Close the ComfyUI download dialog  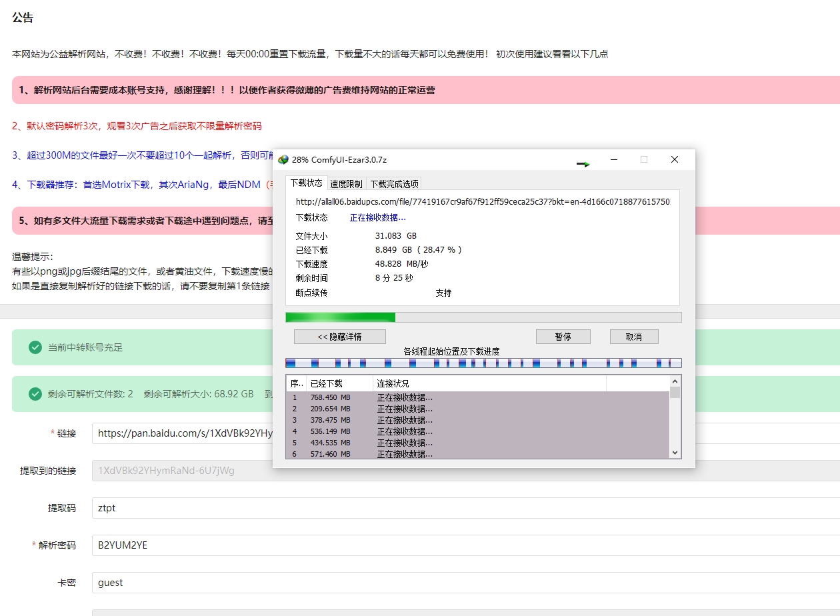tap(674, 159)
